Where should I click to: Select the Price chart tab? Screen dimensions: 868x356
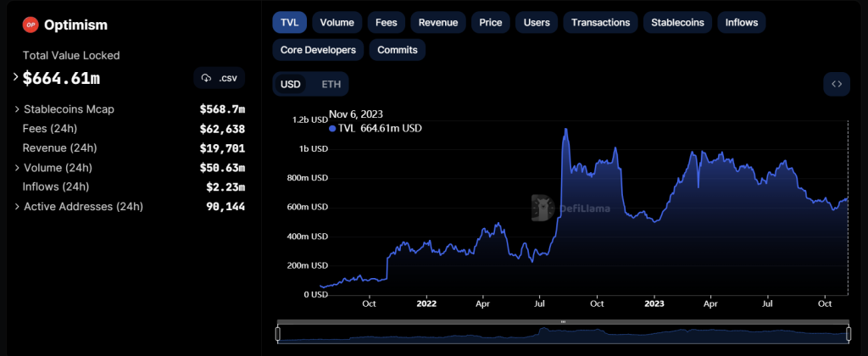(x=491, y=23)
